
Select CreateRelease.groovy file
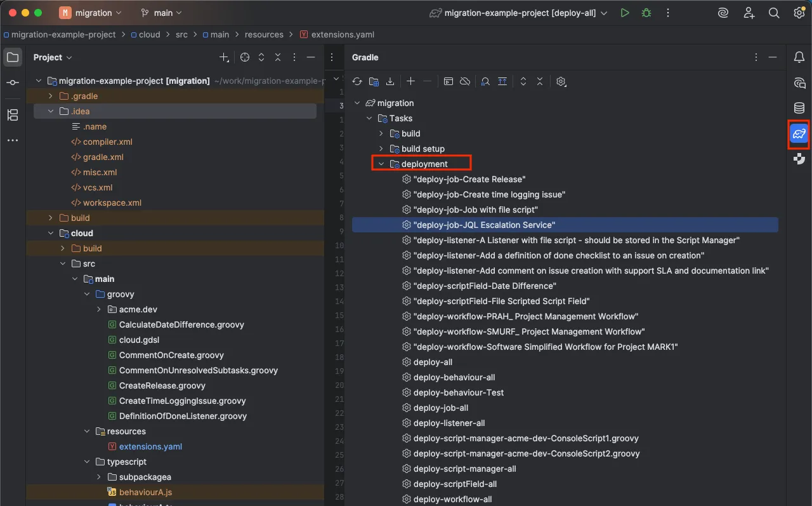click(162, 385)
